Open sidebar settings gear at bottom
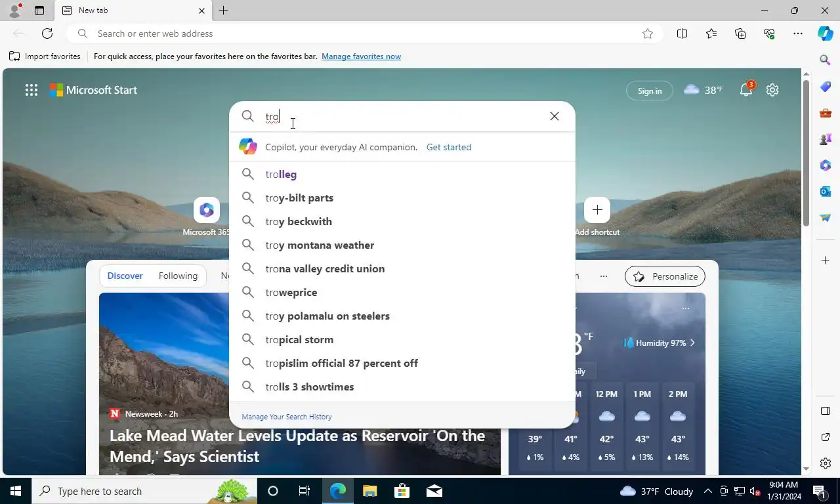The width and height of the screenshot is (840, 504). tap(826, 463)
